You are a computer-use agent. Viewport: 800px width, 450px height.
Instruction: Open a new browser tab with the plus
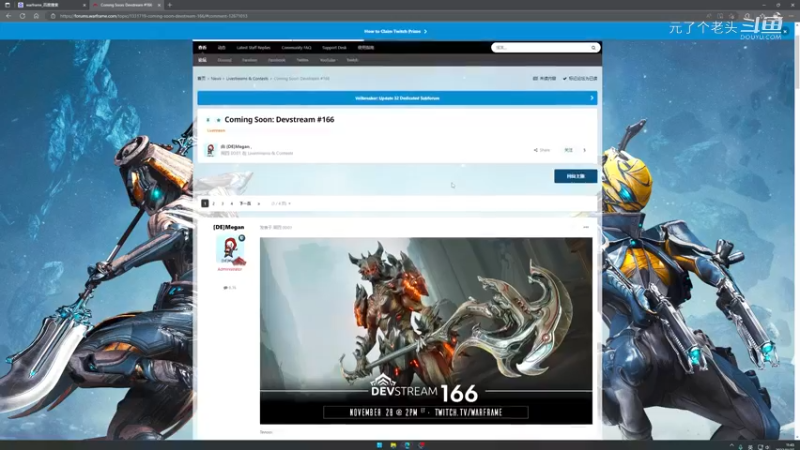point(170,5)
